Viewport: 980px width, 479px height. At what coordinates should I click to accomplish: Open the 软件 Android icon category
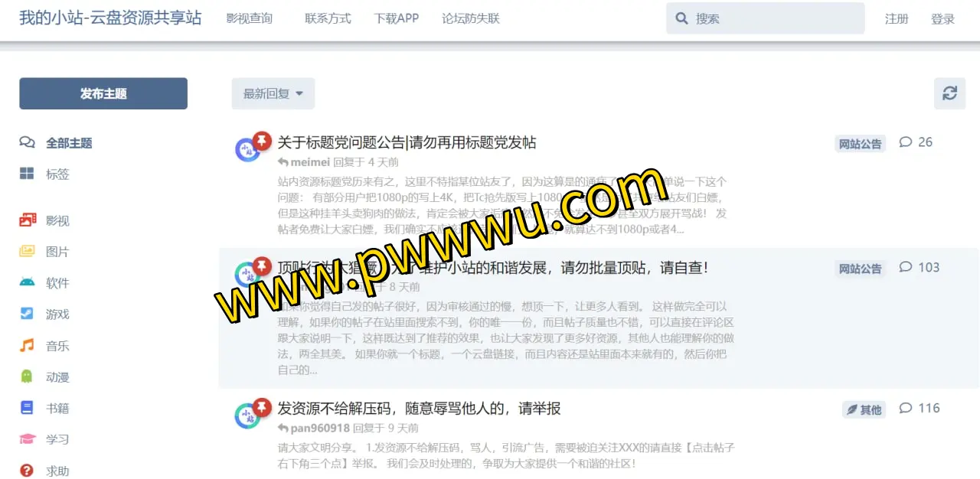[28, 282]
